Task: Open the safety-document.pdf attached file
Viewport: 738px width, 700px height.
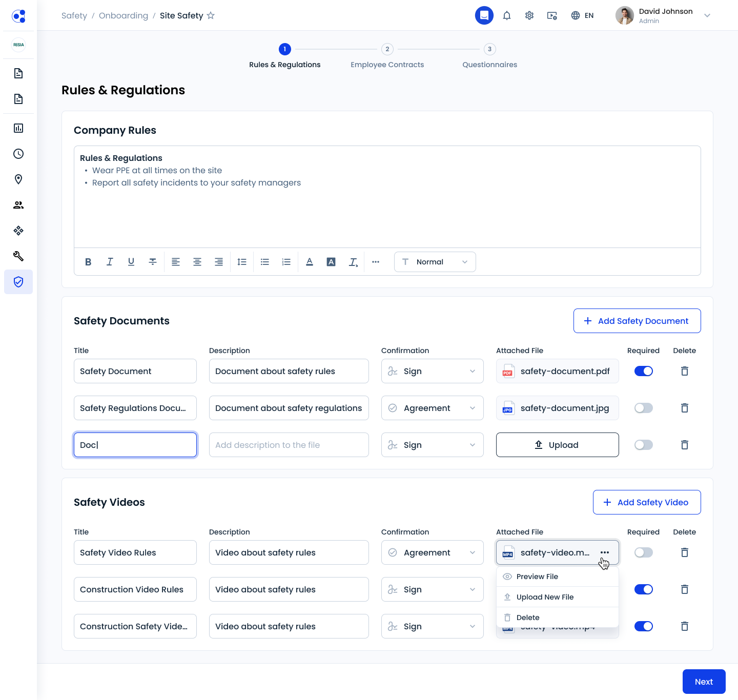Action: 558,371
